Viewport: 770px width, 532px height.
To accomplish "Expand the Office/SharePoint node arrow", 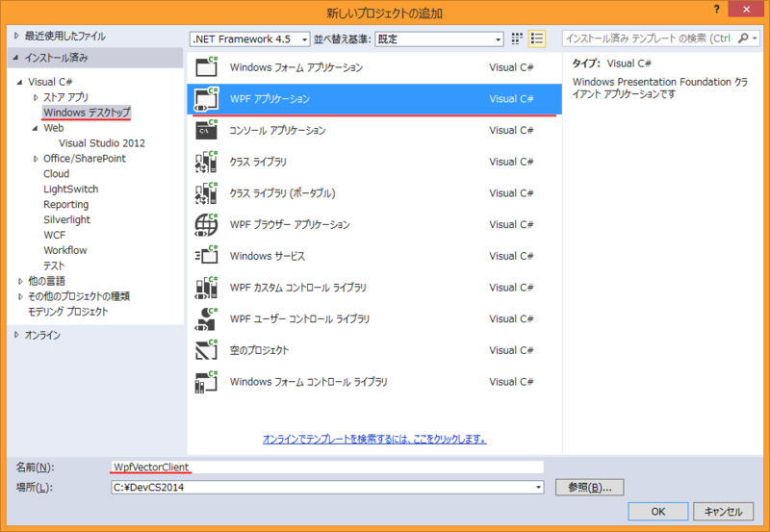I will (36, 159).
